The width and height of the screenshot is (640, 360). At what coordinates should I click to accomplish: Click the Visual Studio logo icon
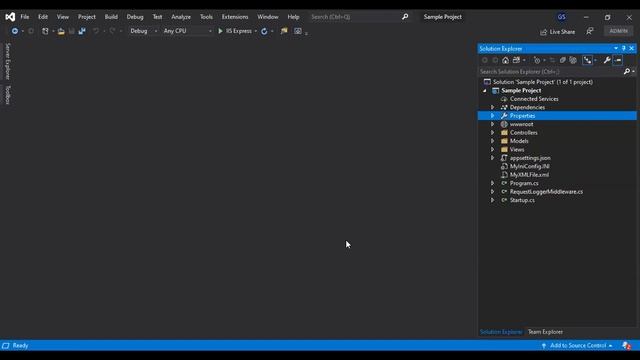(x=10, y=17)
